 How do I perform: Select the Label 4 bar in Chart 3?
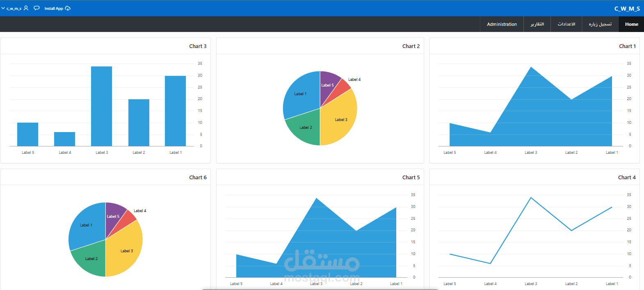pyautogui.click(x=64, y=139)
